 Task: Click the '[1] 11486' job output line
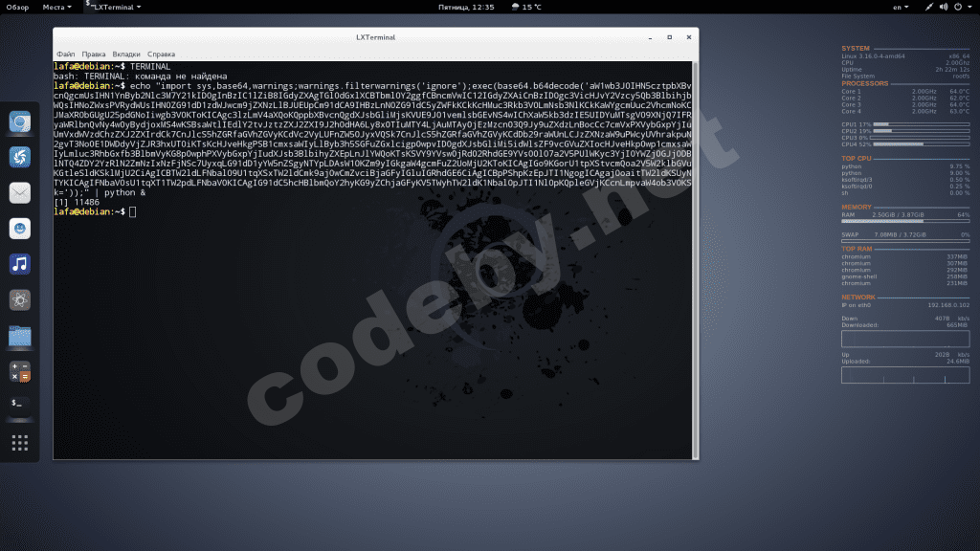77,203
